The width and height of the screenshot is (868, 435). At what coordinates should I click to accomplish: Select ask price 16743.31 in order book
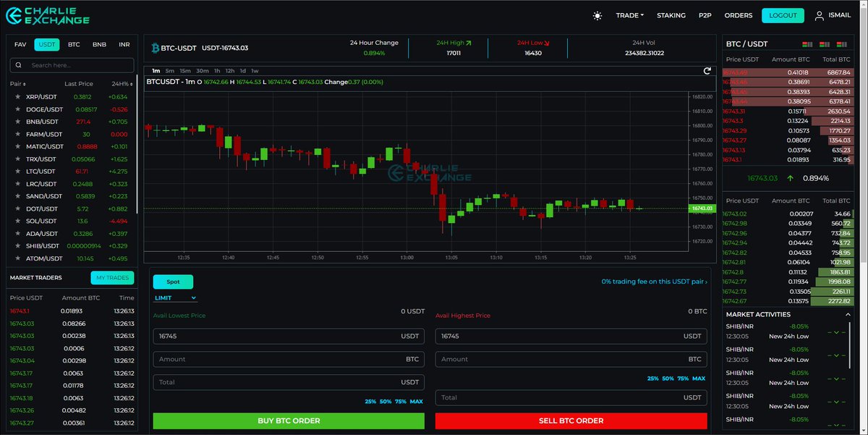(735, 111)
